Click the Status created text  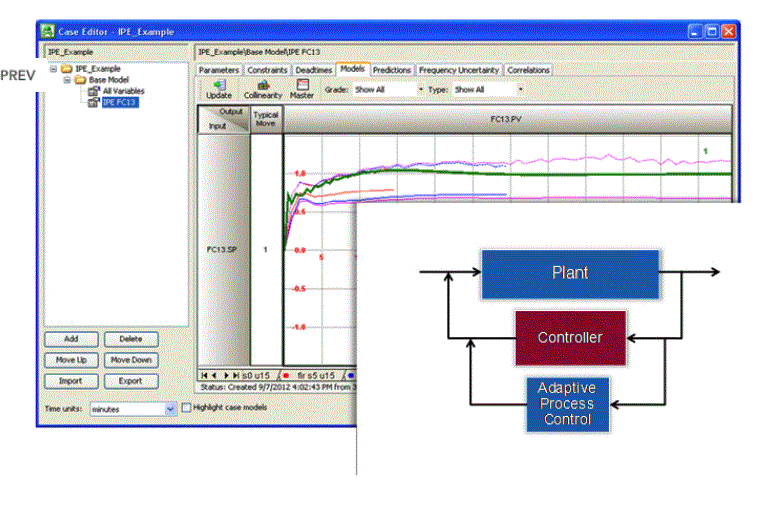[278, 387]
